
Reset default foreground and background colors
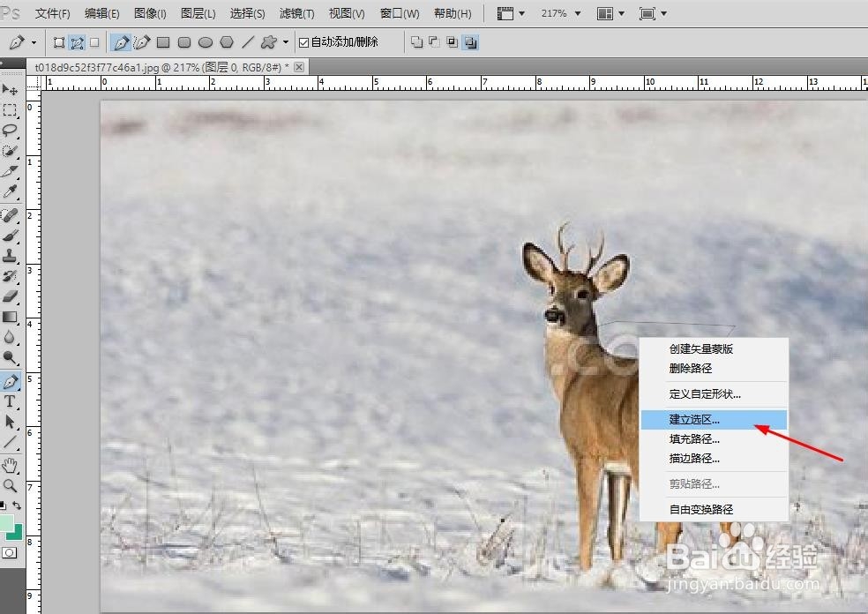pyautogui.click(x=3, y=505)
